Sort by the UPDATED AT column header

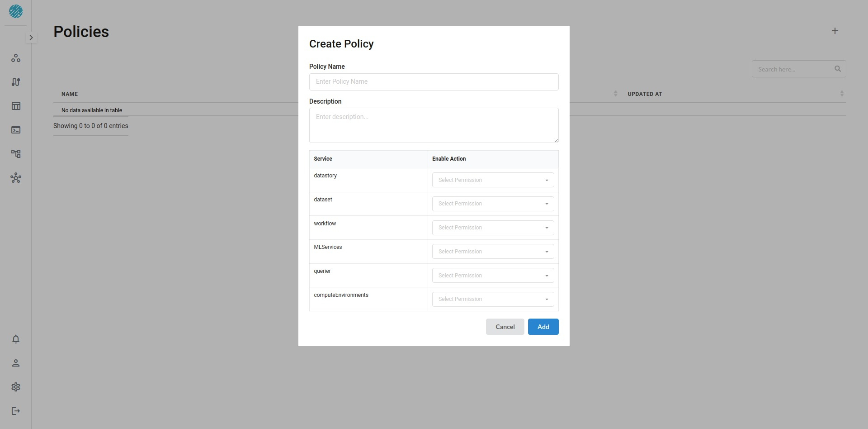tap(645, 94)
